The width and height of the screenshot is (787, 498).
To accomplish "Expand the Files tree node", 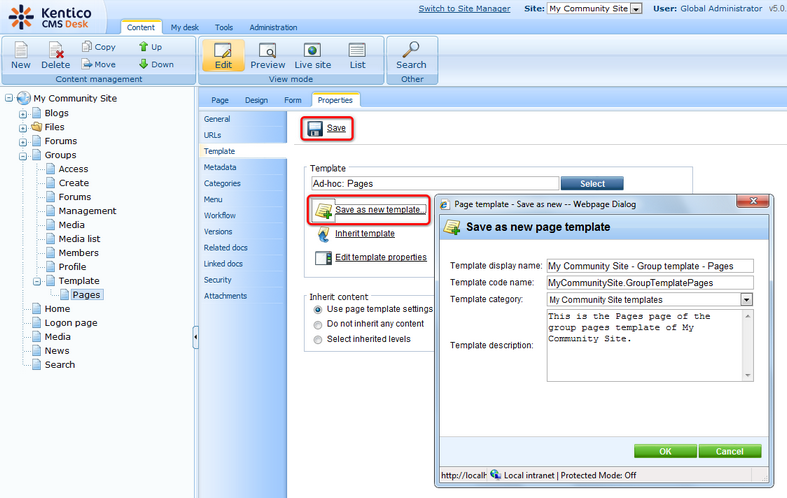I will 23,128.
